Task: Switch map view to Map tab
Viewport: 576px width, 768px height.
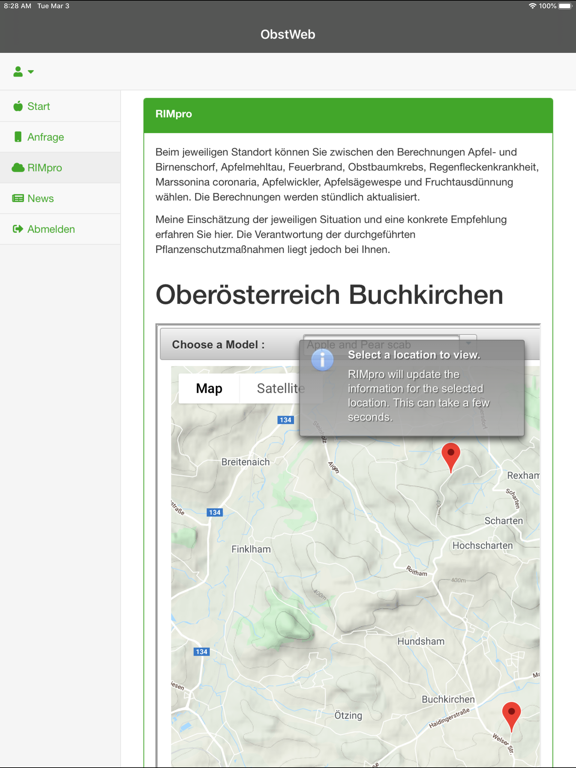Action: pos(209,388)
